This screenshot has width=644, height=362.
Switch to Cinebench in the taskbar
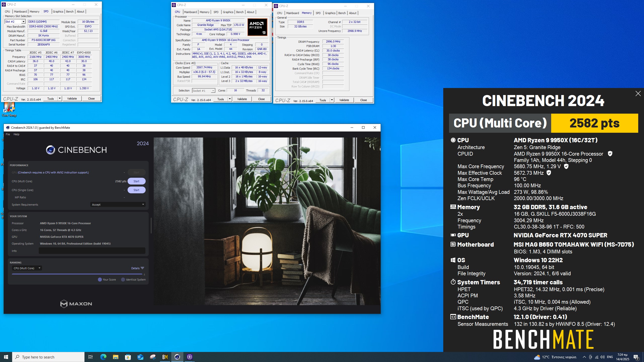tap(177, 357)
